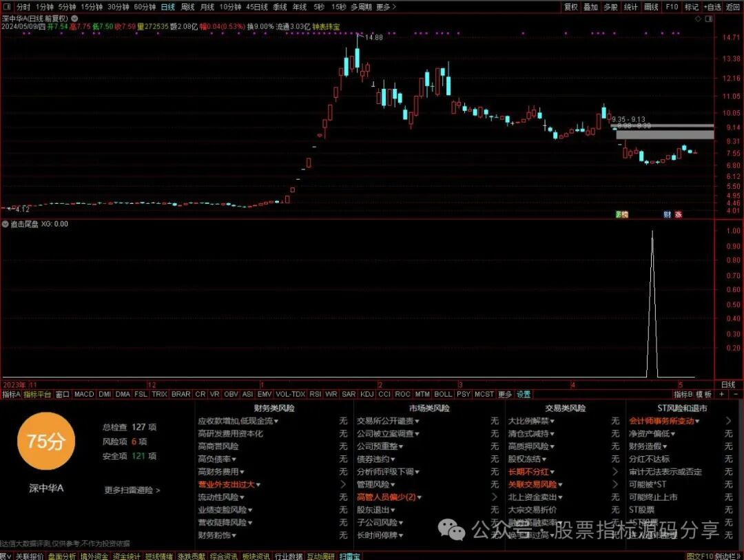
Task: Open the 指标平台 tab
Action: point(37,394)
